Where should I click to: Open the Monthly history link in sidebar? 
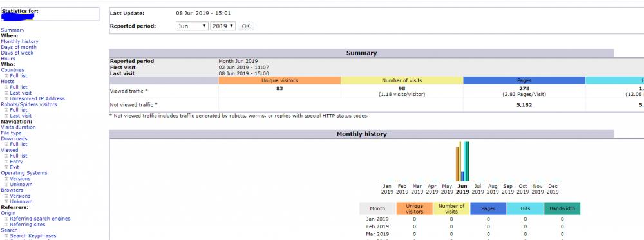(x=20, y=41)
